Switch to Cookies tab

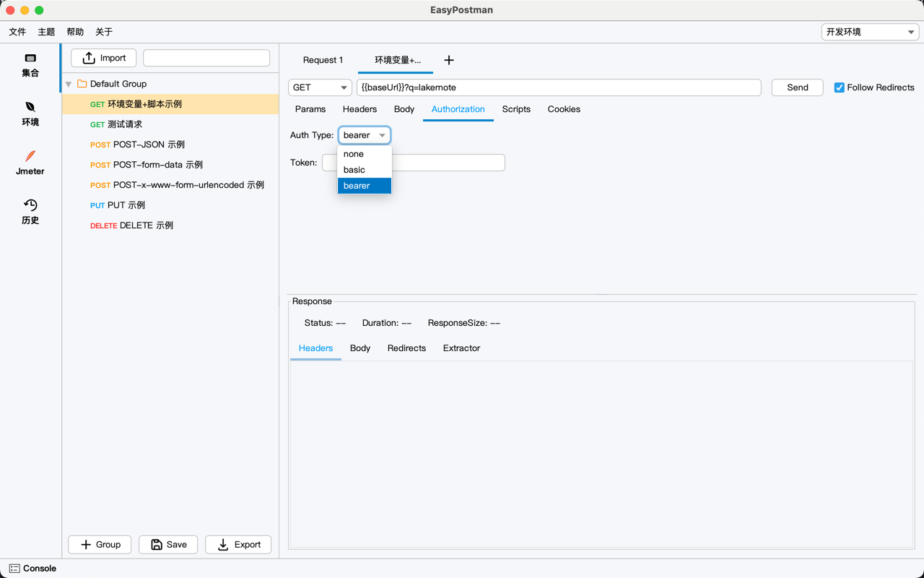click(x=564, y=109)
